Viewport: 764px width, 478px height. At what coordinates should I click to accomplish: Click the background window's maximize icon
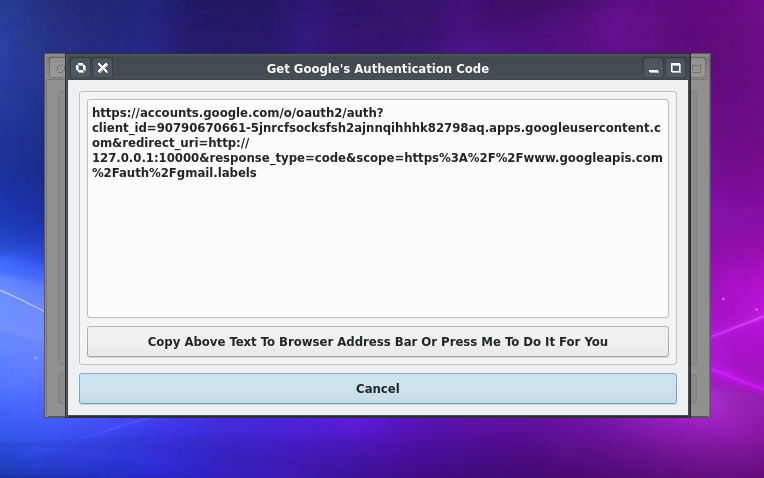pyautogui.click(x=697, y=68)
